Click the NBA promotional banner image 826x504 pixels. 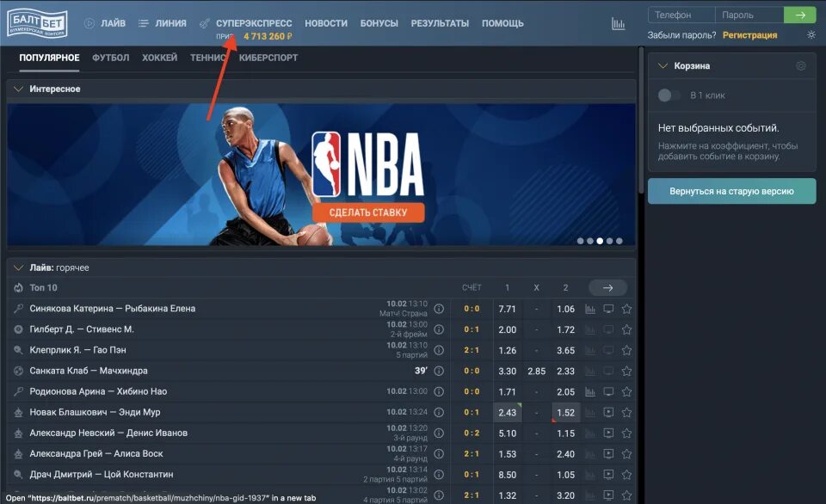click(321, 175)
